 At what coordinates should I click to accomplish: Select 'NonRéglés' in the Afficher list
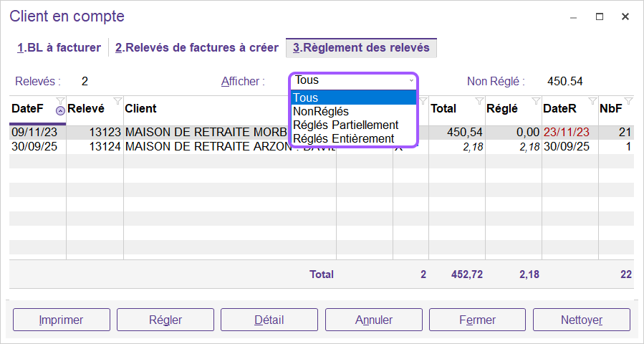click(321, 111)
